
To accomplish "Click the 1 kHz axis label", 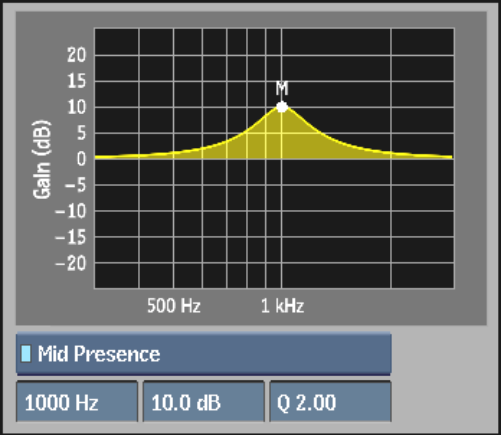I will [282, 305].
